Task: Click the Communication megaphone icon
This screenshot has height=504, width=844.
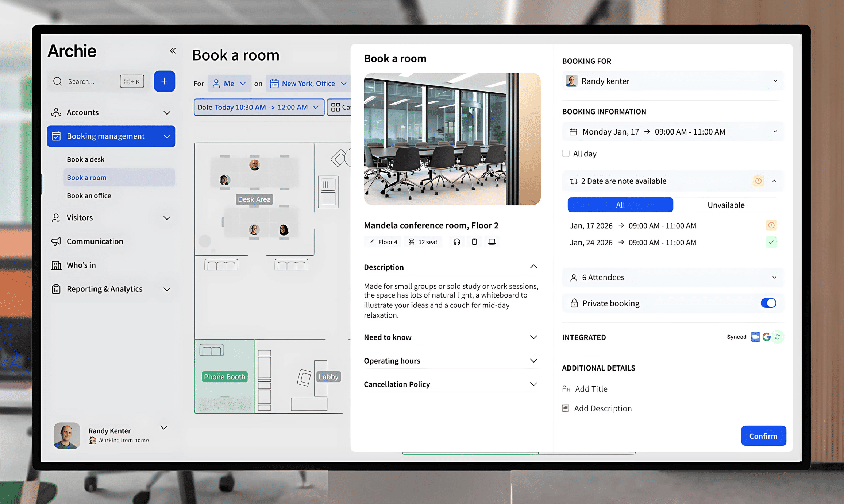Action: 56,241
